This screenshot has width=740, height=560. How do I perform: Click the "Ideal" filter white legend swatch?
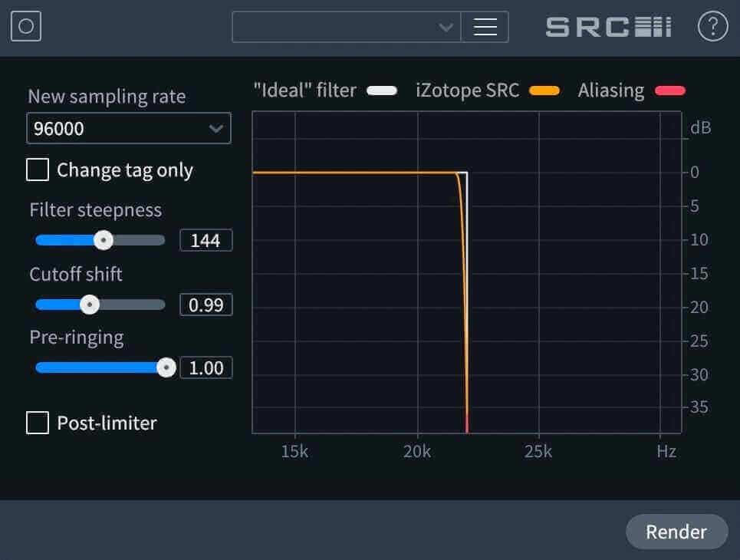[x=382, y=91]
